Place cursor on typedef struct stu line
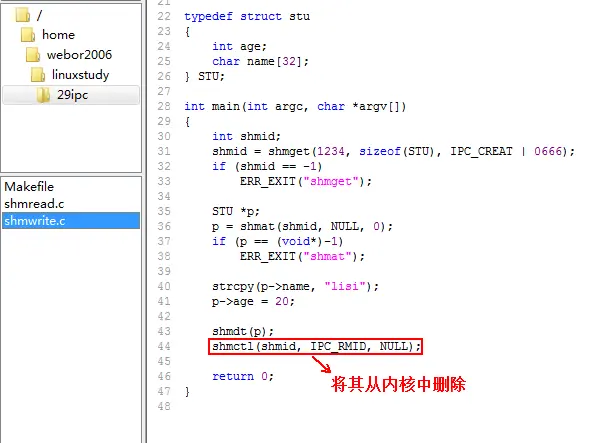Image resolution: width=600 pixels, height=443 pixels. [247, 16]
